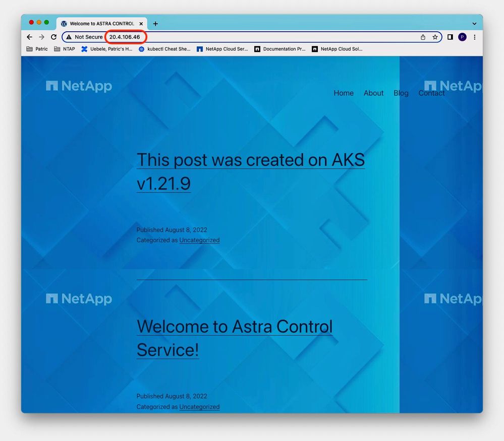Open the Uebele, Patric's H... bookmark

107,49
